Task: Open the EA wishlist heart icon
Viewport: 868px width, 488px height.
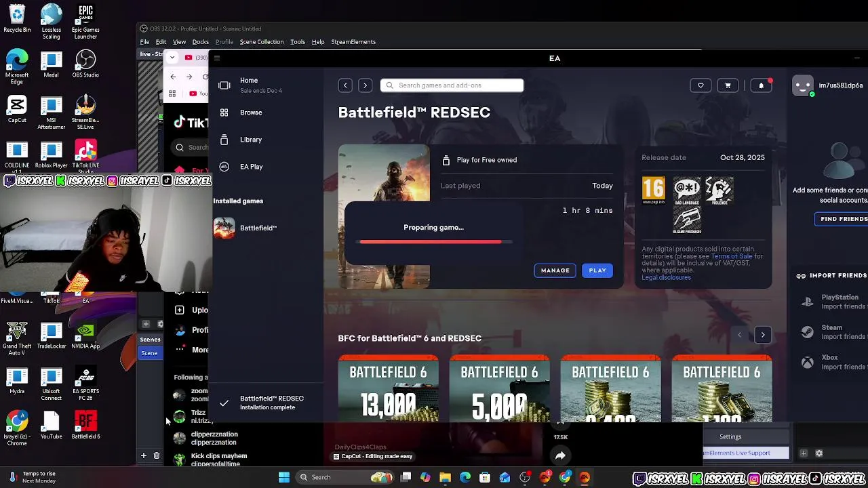Action: click(x=701, y=85)
